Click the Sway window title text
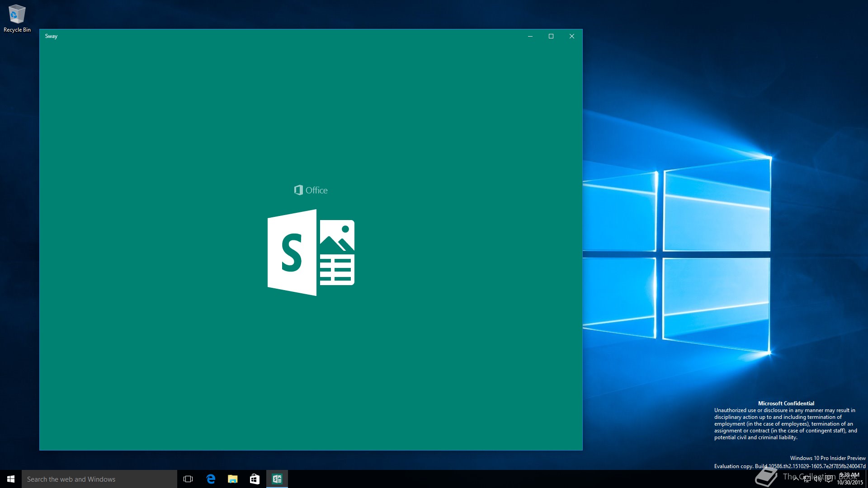The image size is (868, 488). 51,36
